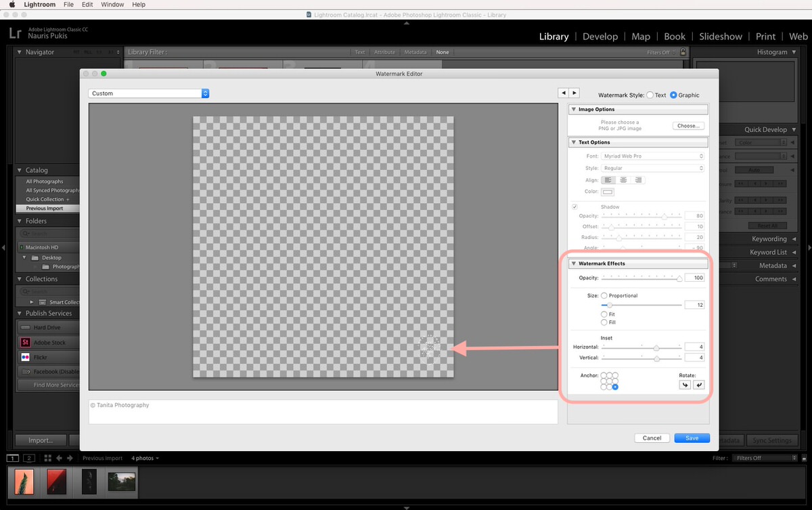
Task: Open the Style dropdown Regular
Action: pos(653,168)
